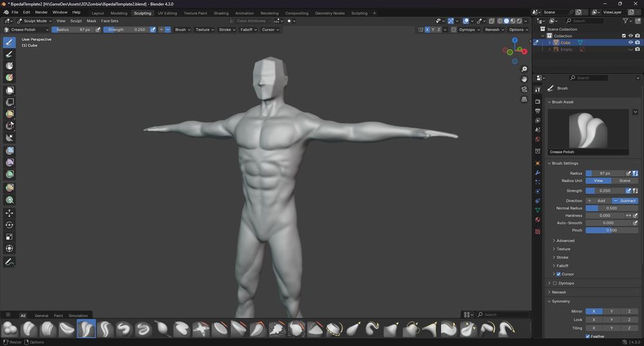Toggle X axis symmetry in viewport header

tap(427, 30)
